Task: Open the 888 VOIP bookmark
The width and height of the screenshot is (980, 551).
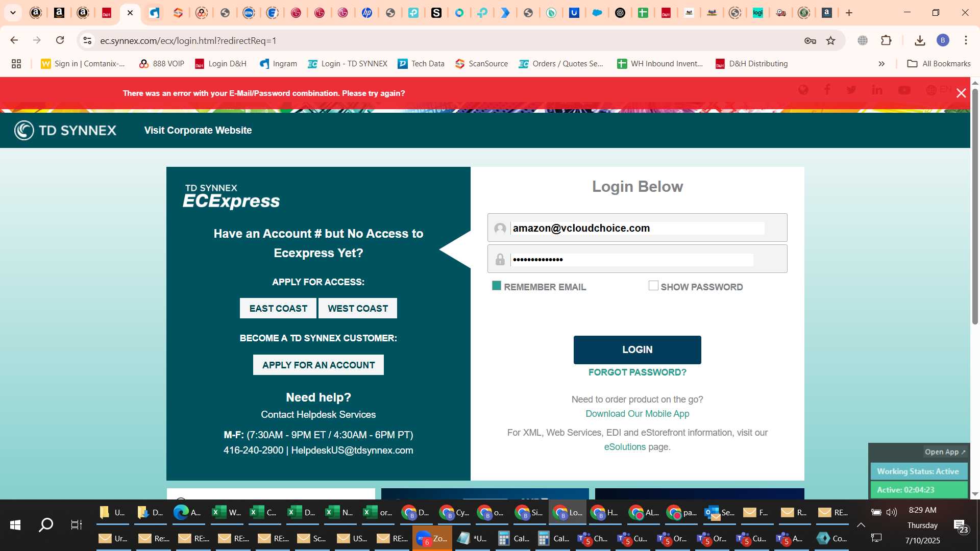Action: click(161, 64)
